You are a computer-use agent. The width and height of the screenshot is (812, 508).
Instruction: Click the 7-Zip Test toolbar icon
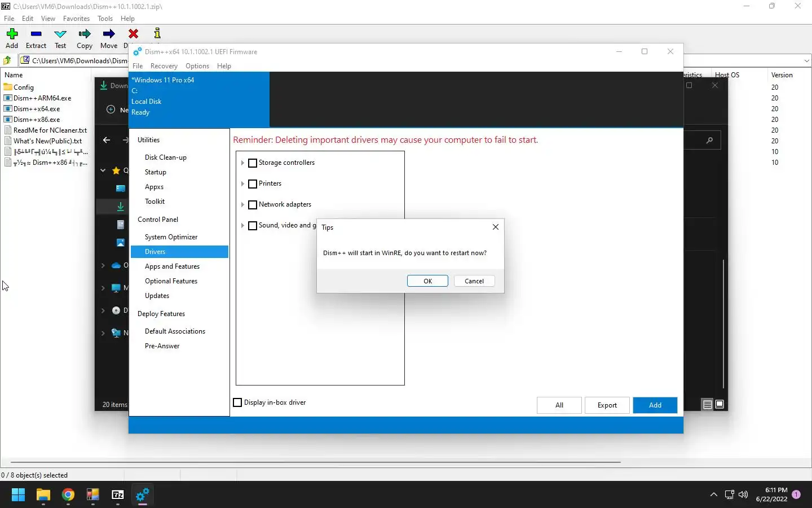[60, 34]
